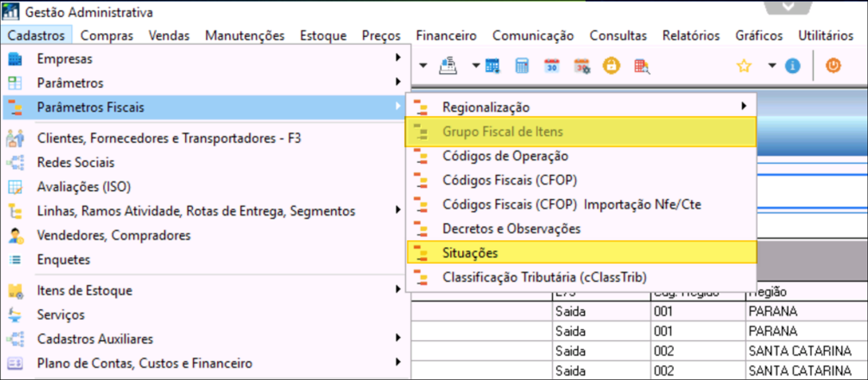Choose Códigos Fiscais (CFOP) Importação Nfe/Cte

pyautogui.click(x=571, y=204)
